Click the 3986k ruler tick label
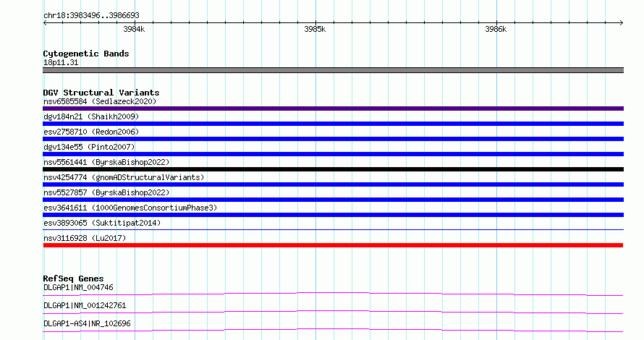Image resolution: width=644 pixels, height=340 pixels. pyautogui.click(x=496, y=29)
